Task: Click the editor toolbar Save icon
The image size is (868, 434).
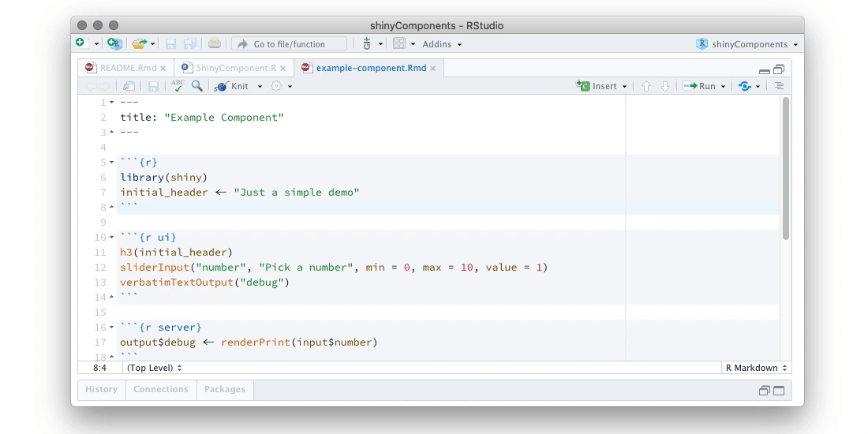Action: click(153, 86)
